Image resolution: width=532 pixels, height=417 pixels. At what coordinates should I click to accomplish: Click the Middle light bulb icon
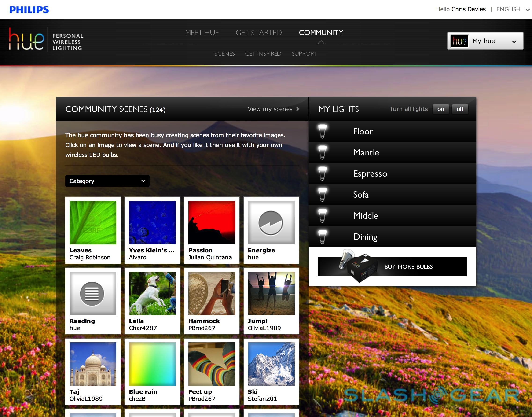pos(322,216)
